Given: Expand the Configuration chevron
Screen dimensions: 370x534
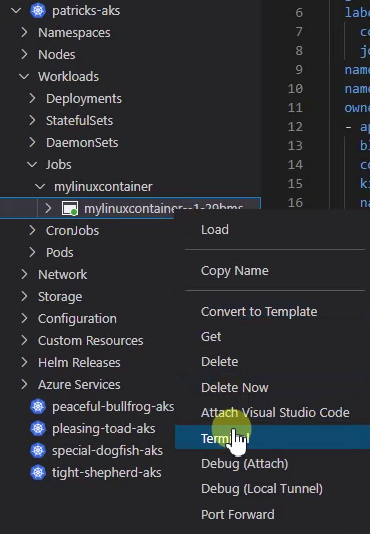Looking at the screenshot, I should 24,318.
